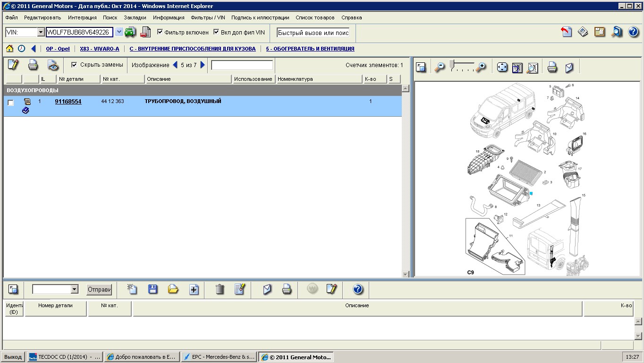
Task: Click the blue help question mark icon top right
Action: pos(633,32)
